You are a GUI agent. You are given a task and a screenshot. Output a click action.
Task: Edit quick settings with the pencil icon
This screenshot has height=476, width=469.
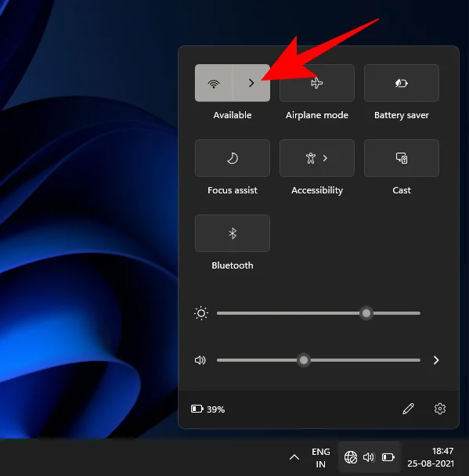[x=408, y=409]
